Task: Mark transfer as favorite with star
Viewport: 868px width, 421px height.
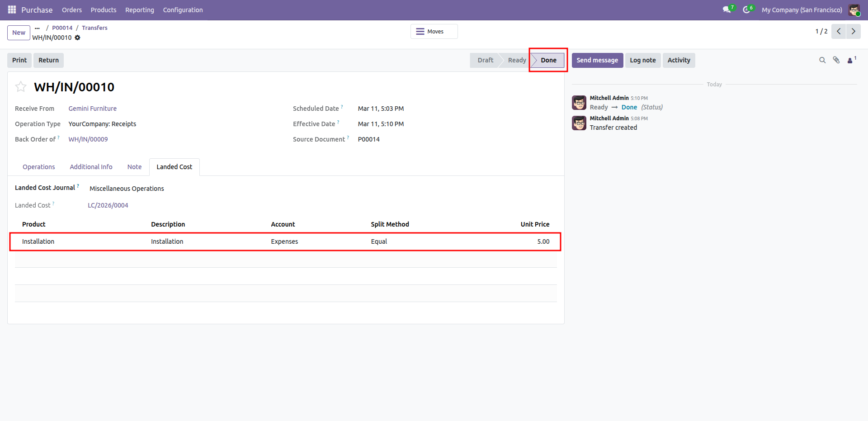Action: (x=21, y=87)
